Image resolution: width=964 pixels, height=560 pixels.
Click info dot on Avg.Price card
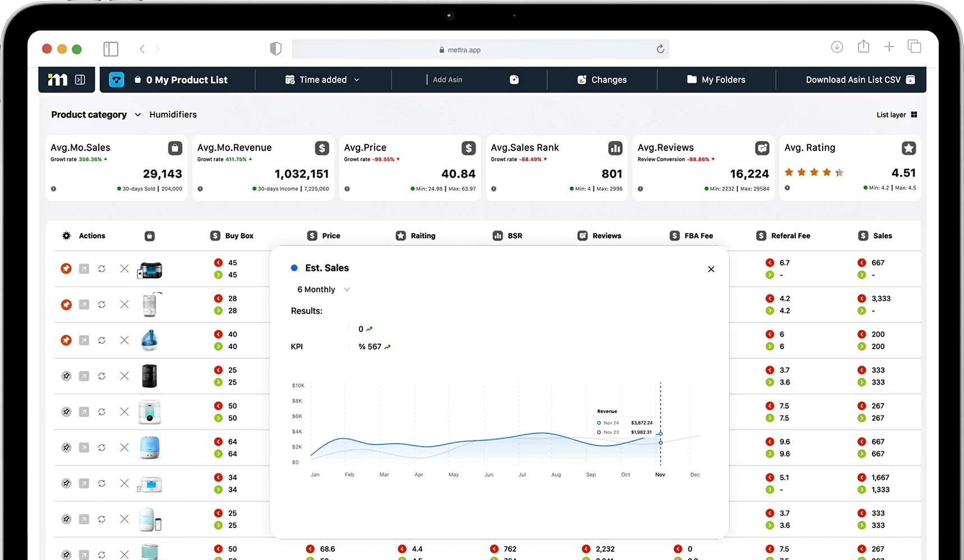(x=347, y=189)
